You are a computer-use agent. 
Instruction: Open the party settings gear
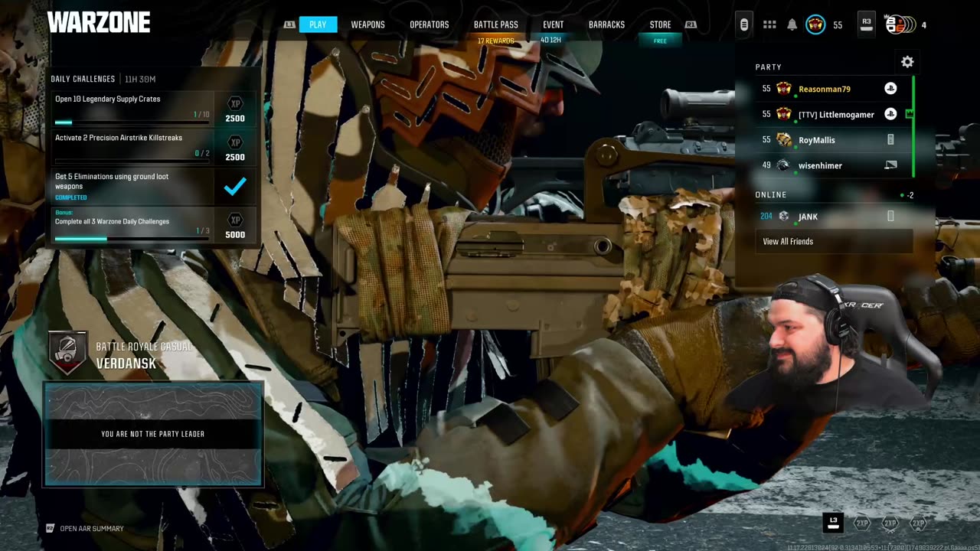[907, 62]
